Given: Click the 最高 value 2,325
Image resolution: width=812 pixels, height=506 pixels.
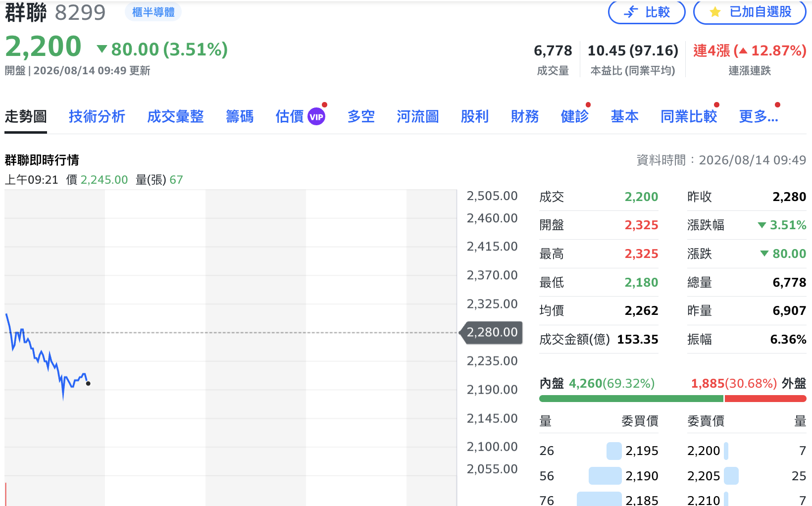Looking at the screenshot, I should (641, 254).
